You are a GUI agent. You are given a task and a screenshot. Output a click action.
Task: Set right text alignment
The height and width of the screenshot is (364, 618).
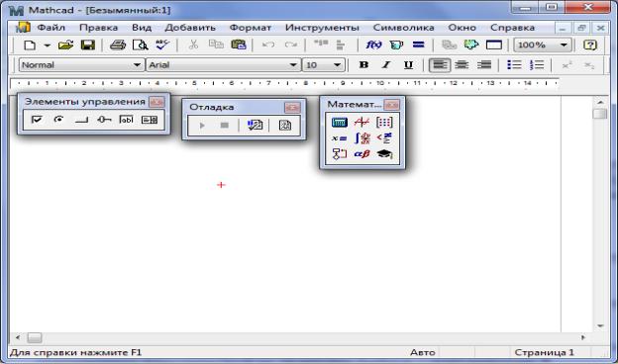coord(484,65)
